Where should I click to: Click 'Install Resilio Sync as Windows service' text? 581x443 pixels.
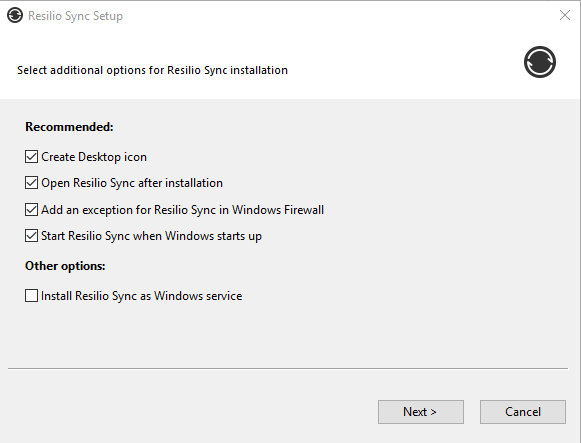[141, 296]
